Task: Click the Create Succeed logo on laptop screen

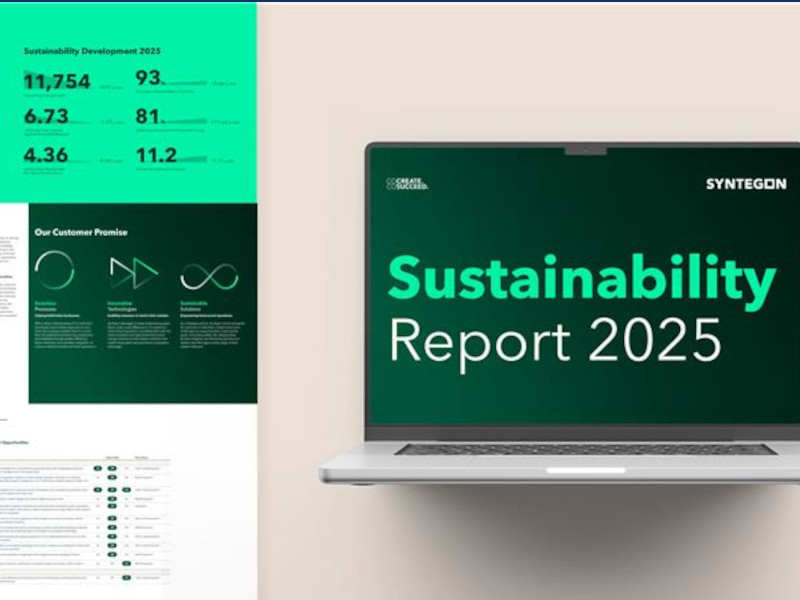Action: pos(407,184)
